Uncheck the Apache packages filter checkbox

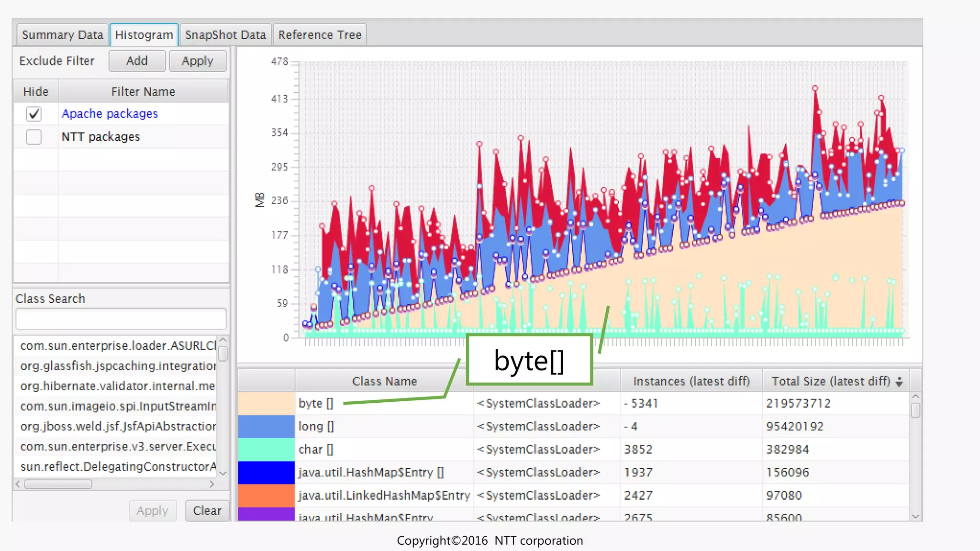point(33,114)
